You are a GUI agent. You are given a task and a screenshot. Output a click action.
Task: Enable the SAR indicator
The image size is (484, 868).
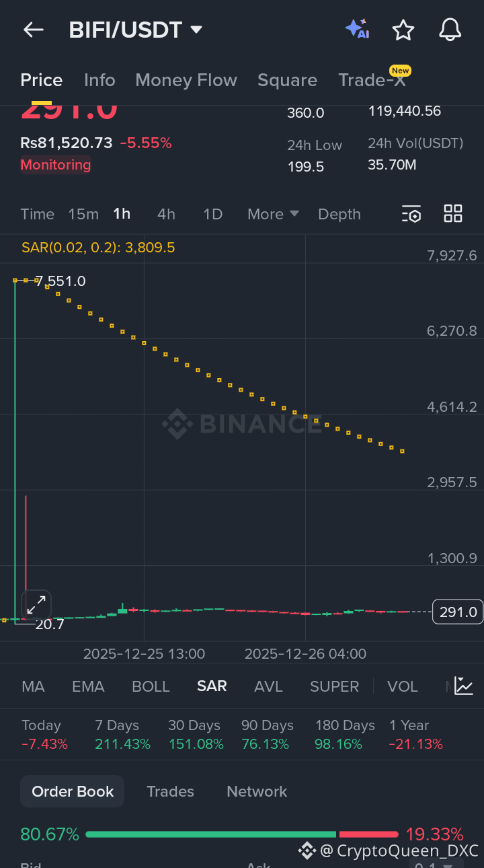[212, 686]
